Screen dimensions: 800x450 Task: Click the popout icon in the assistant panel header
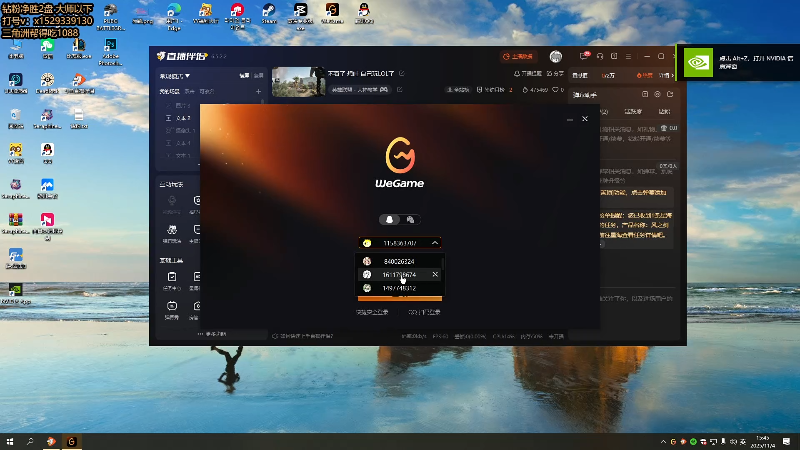pos(670,94)
